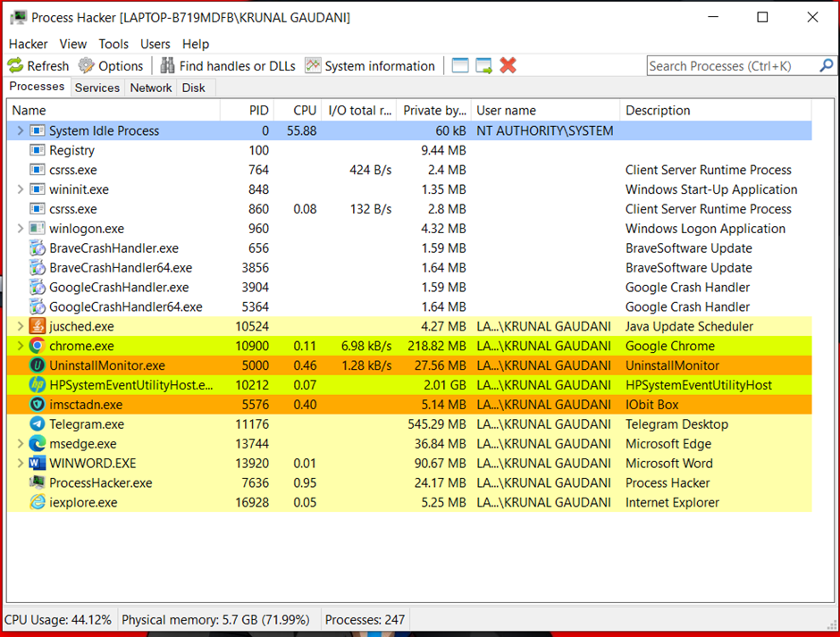Click the chrome.exe Chrome icon
Viewport: 840px width, 637px height.
[37, 346]
